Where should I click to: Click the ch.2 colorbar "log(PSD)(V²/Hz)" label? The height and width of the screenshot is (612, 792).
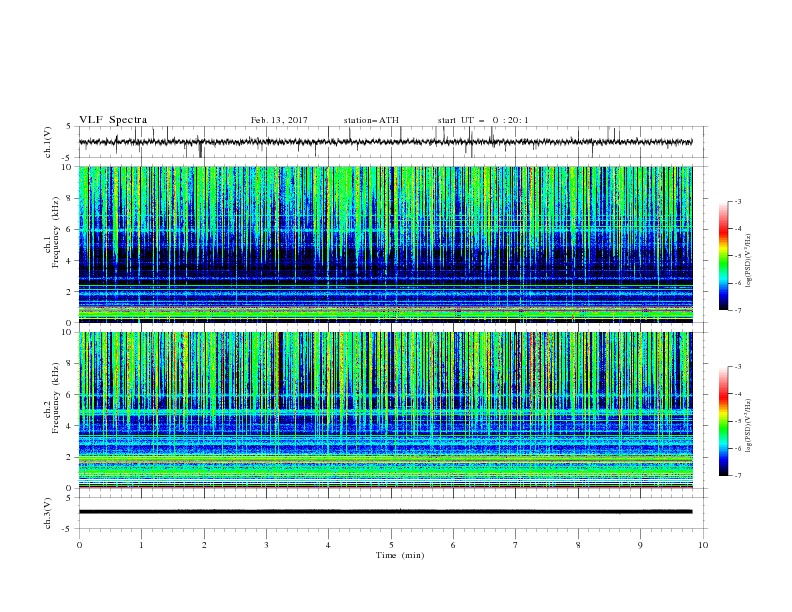tap(748, 426)
